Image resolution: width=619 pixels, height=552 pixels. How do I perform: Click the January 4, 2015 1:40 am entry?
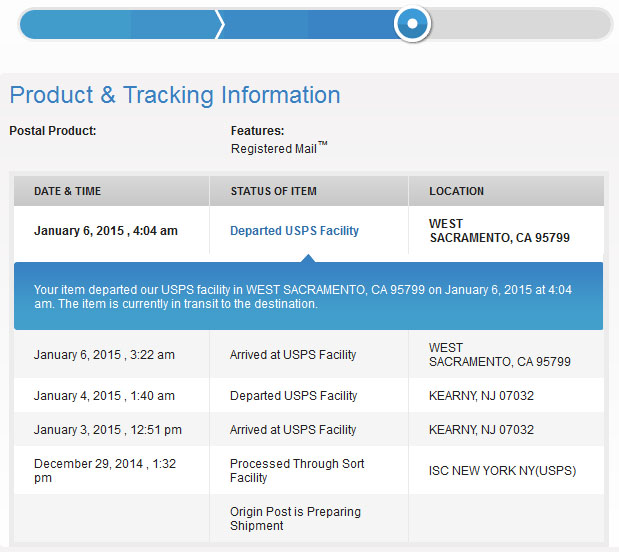104,396
